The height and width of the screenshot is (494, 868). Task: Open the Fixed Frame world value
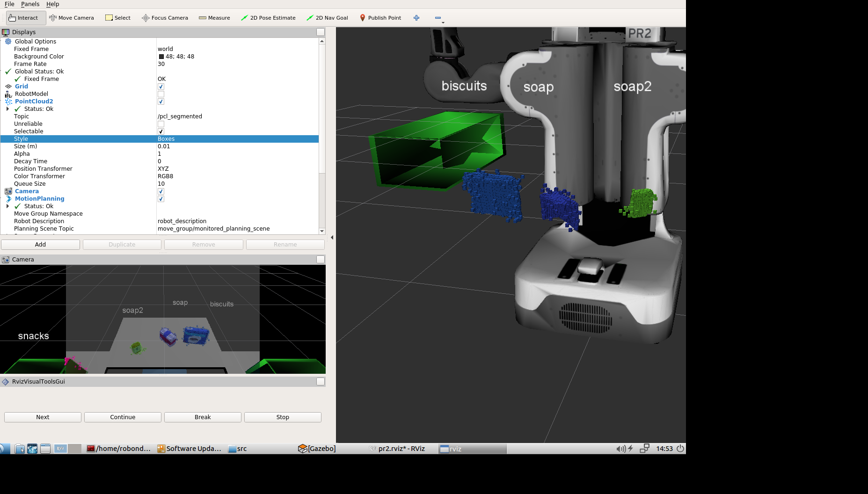[x=238, y=49]
